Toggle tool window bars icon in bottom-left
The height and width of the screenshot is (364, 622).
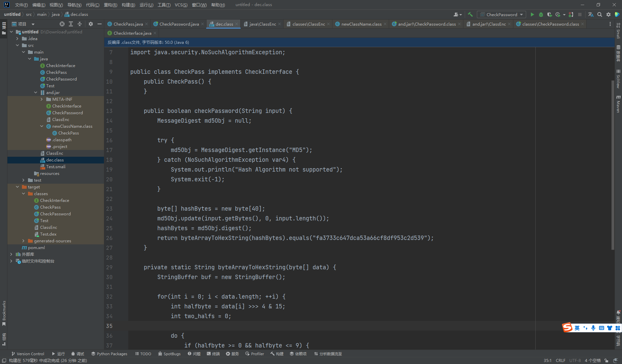coord(4,360)
